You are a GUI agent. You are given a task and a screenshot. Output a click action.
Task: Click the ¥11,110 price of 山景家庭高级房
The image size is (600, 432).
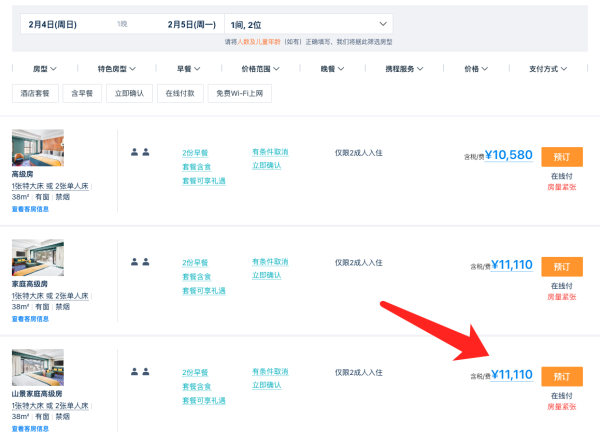[512, 375]
